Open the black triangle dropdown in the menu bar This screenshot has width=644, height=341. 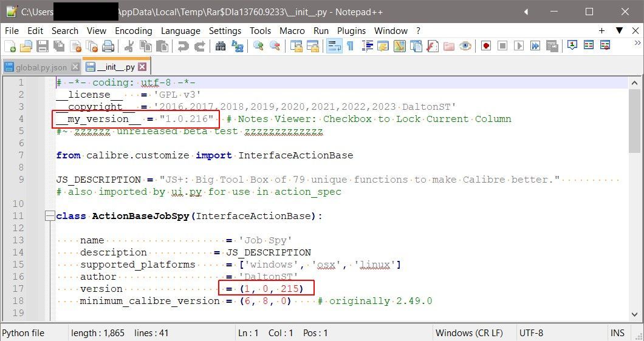(x=619, y=30)
